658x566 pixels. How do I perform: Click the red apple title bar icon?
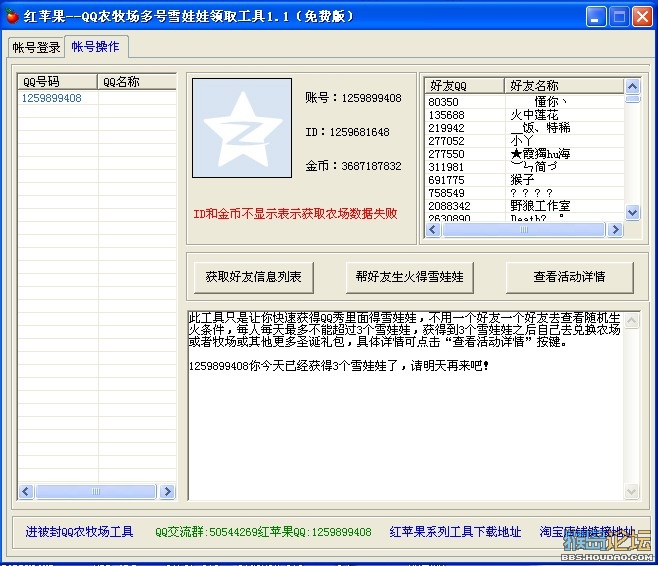tap(13, 16)
